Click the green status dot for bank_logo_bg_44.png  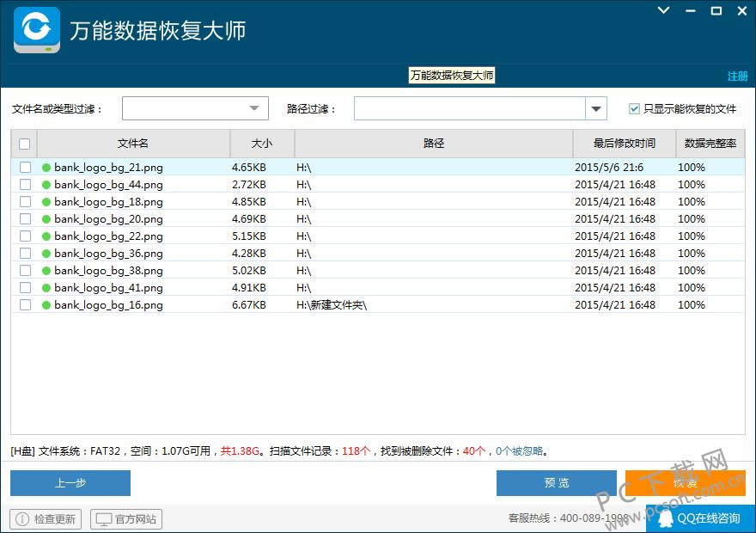coord(46,185)
